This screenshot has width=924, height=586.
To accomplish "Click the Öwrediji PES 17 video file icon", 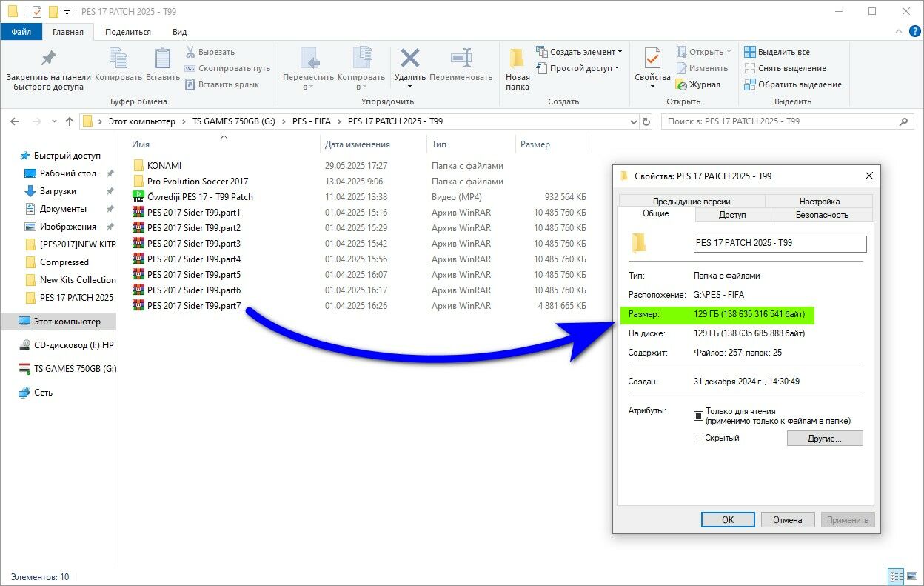I will pos(138,197).
